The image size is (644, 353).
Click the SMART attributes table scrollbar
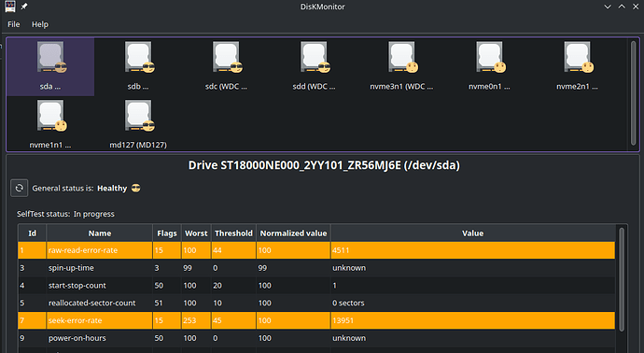(x=622, y=279)
